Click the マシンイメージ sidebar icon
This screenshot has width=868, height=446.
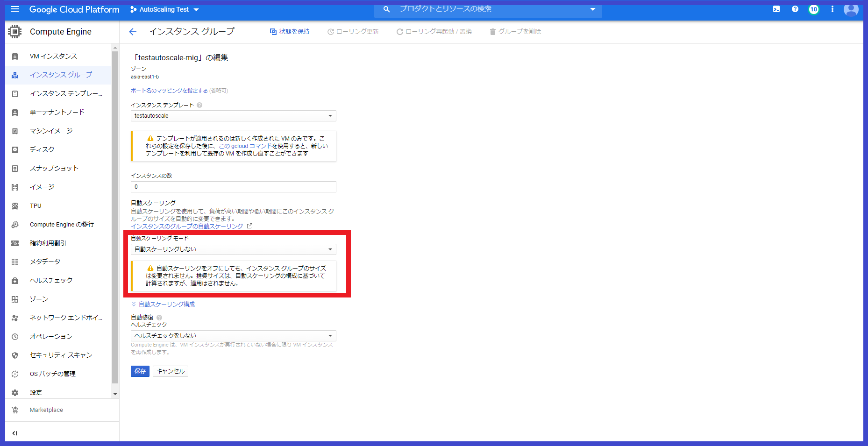15,131
